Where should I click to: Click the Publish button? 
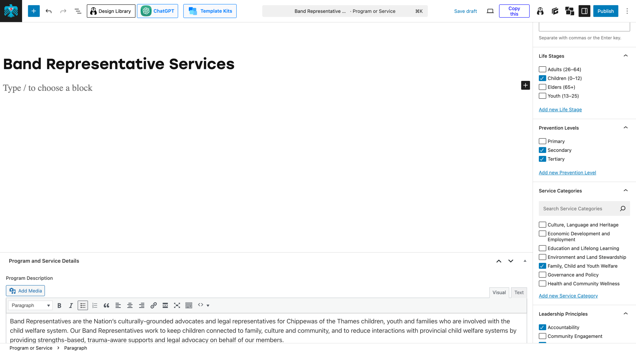coord(605,11)
